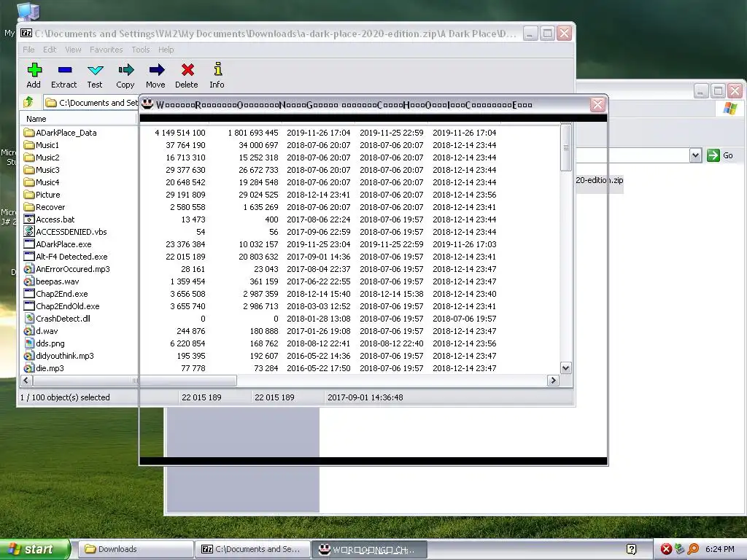The image size is (747, 560).
Task: Go up one folder level icon
Action: click(28, 102)
